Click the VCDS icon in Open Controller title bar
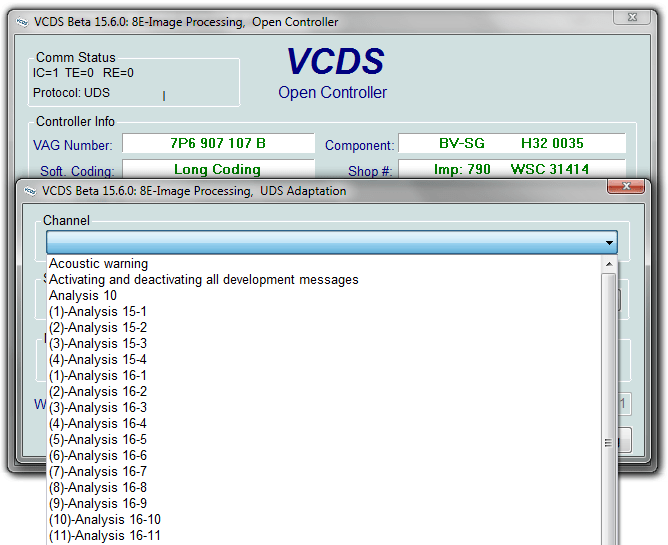This screenshot has width=668, height=545. click(x=22, y=22)
